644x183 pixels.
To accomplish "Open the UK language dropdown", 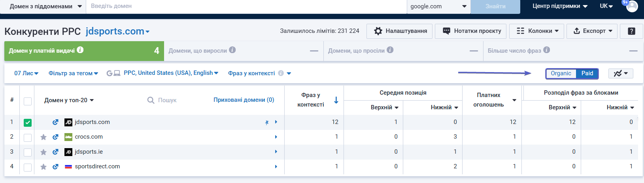I will point(606,6).
